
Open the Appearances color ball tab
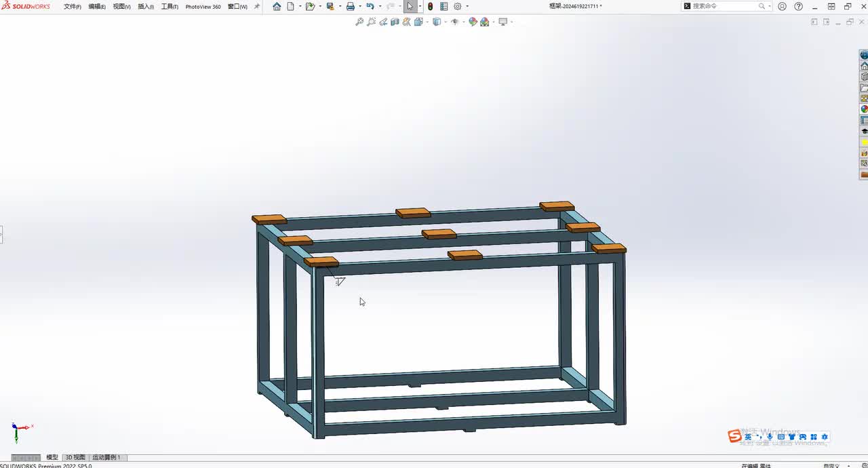click(x=864, y=109)
